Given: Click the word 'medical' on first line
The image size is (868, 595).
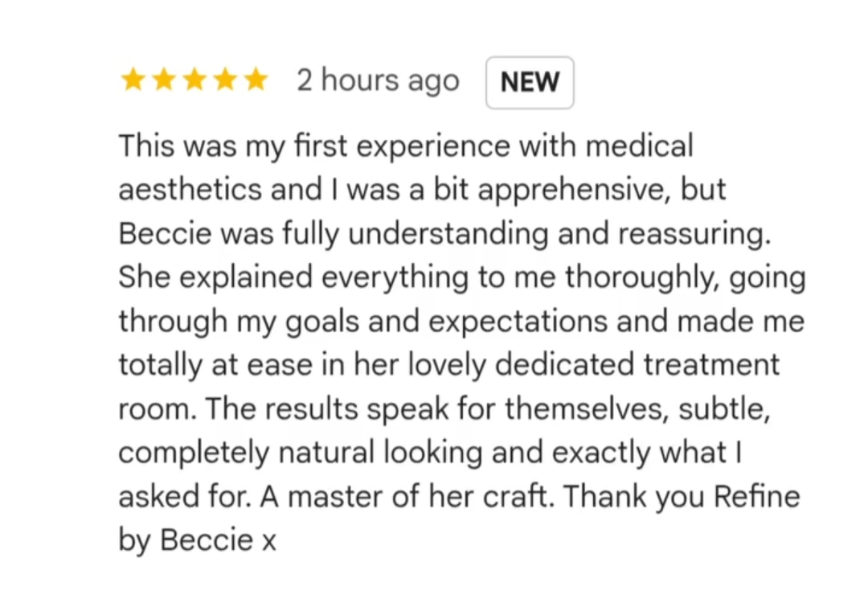Looking at the screenshot, I should coord(640,146).
